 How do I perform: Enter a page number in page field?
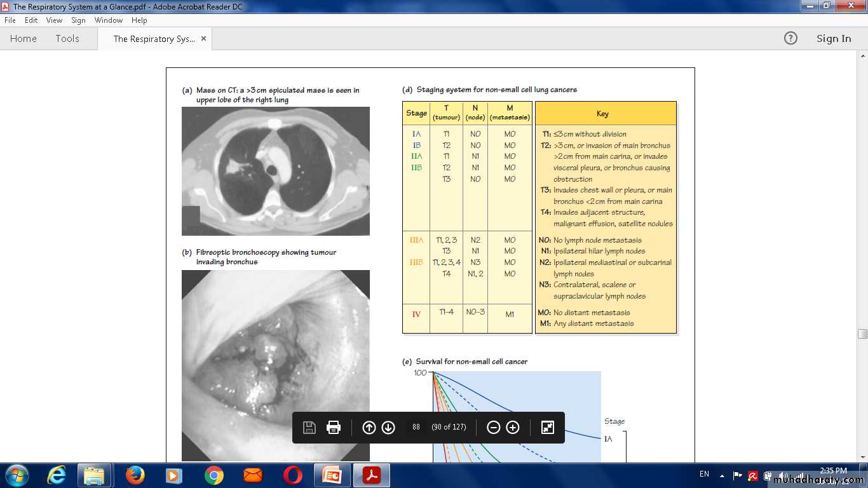pos(416,428)
